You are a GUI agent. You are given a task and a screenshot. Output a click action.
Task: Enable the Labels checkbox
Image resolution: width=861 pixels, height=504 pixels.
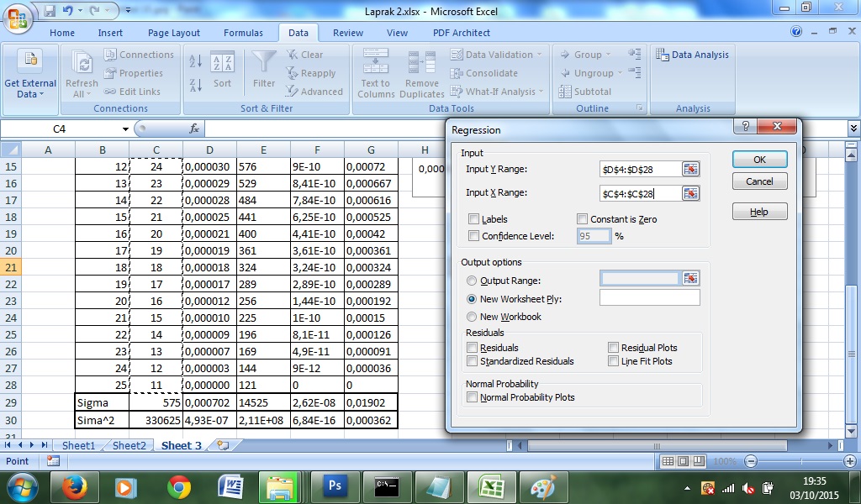pyautogui.click(x=473, y=218)
